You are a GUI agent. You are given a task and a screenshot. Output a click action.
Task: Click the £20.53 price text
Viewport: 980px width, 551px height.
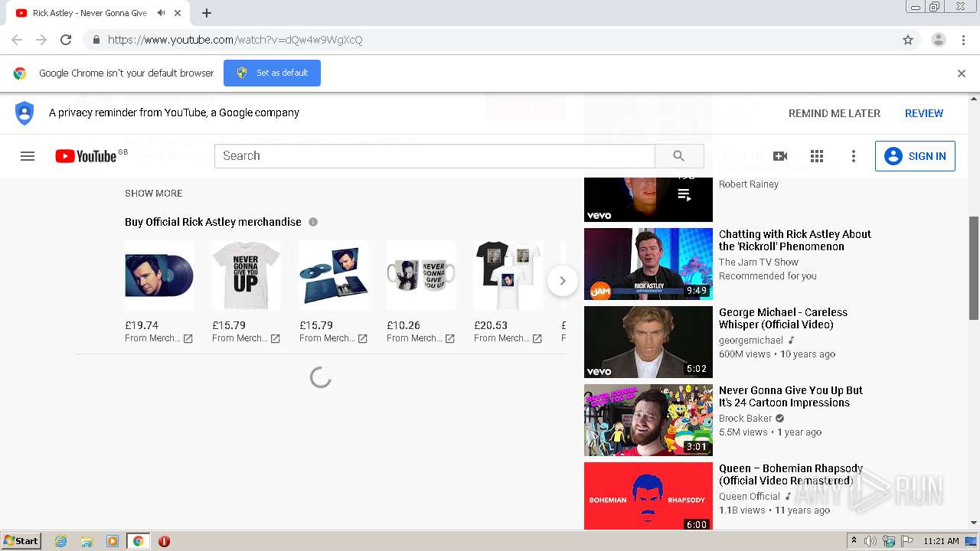pyautogui.click(x=491, y=325)
